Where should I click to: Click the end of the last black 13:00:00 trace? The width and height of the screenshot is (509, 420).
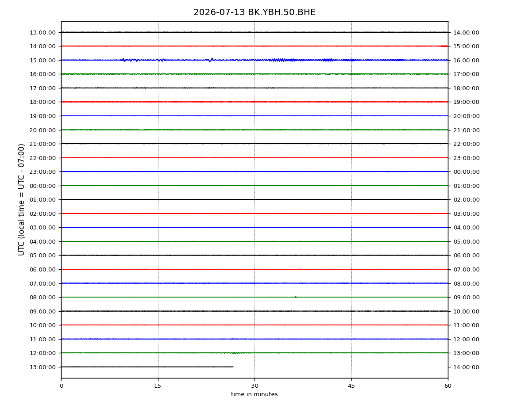(x=233, y=367)
